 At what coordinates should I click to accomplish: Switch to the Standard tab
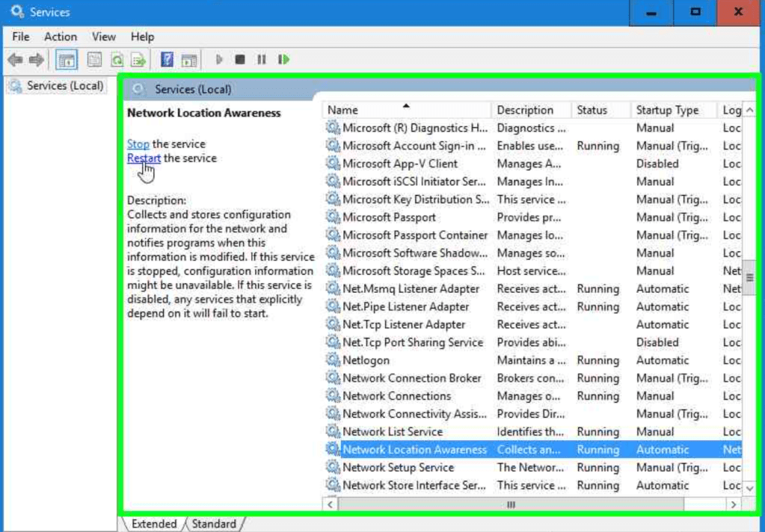coord(214,524)
